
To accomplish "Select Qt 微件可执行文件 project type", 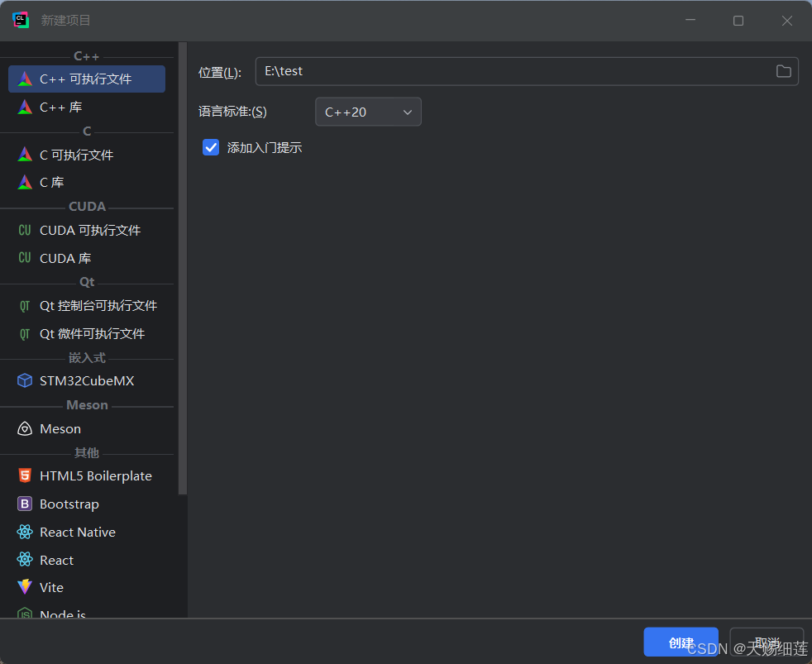I will [87, 333].
